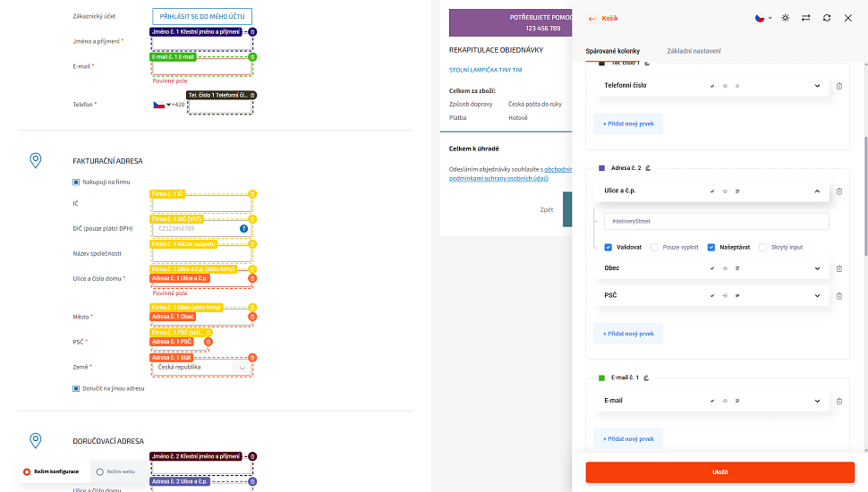Add new element under E-mail č. 1 group

click(628, 439)
